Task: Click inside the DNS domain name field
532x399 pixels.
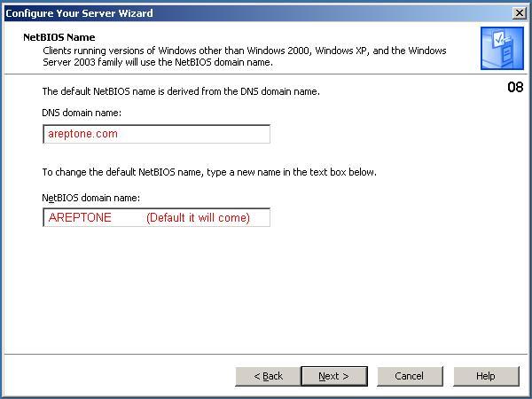Action: click(x=156, y=134)
